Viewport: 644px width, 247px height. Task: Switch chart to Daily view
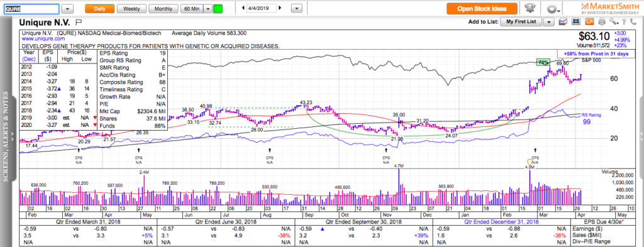click(x=99, y=9)
